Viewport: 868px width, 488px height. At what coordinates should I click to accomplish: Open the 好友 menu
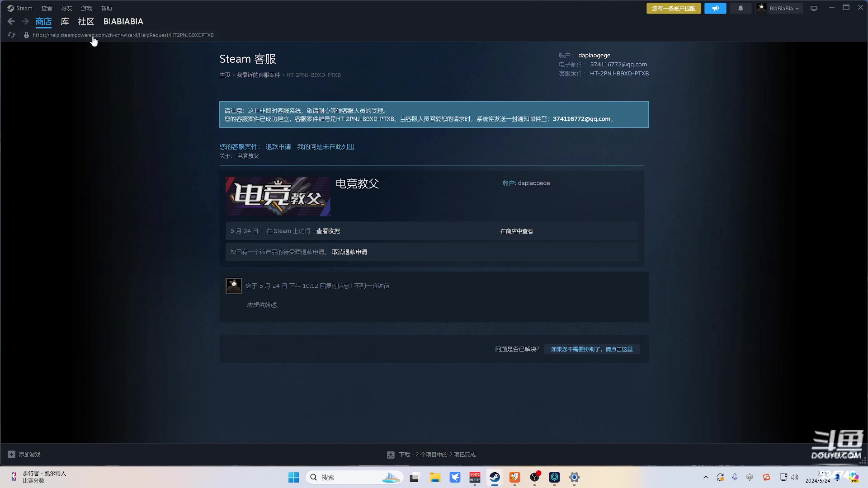[x=66, y=8]
